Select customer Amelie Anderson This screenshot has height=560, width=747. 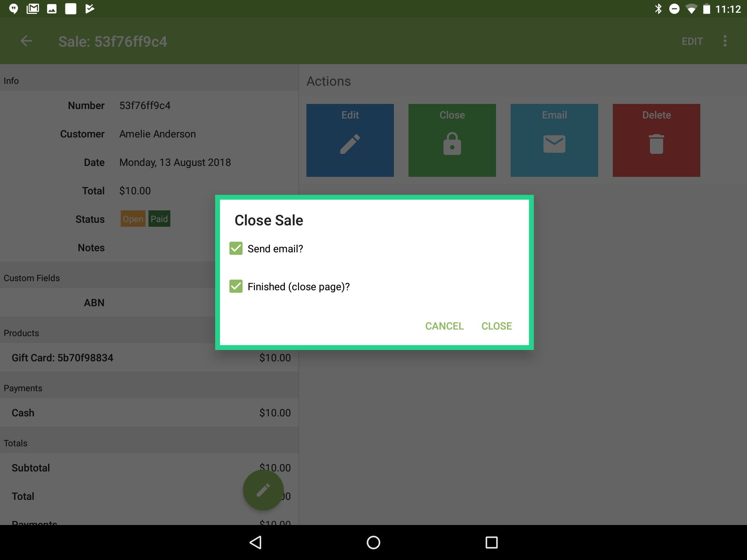coord(158,134)
